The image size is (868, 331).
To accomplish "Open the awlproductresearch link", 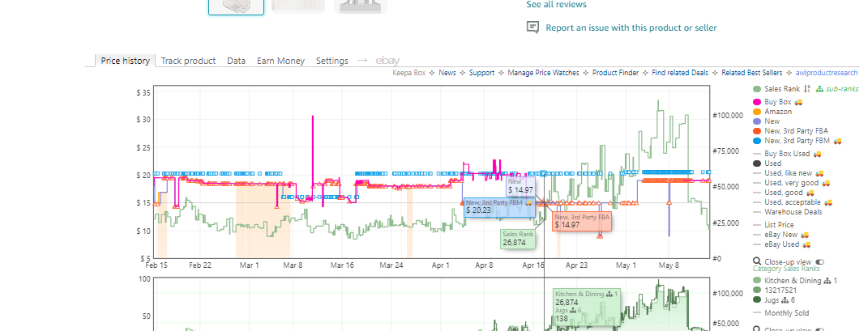I will pos(827,73).
